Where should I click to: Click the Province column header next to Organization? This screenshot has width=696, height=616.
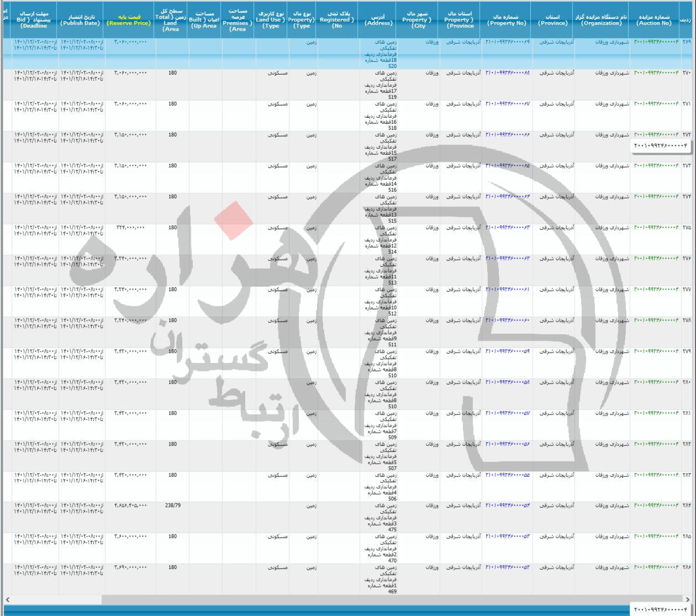click(x=553, y=20)
